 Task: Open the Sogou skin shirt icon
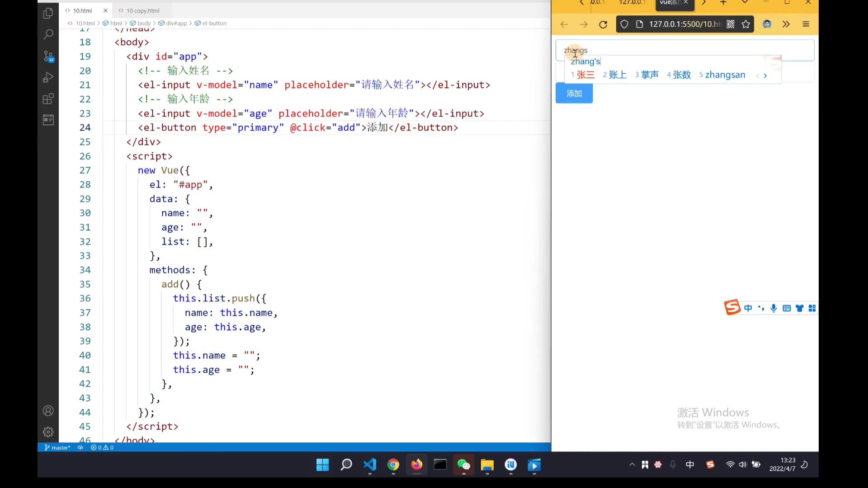(800, 308)
